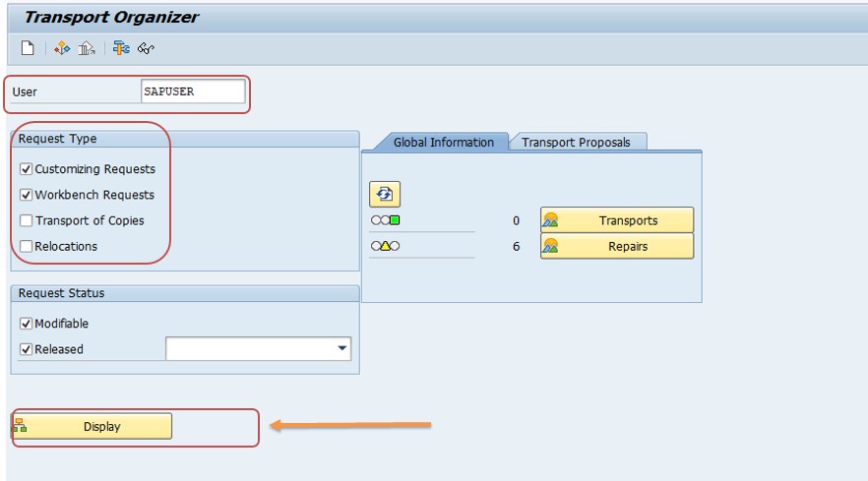Click the building with arrow toolbar icon
Screen dimensions: 868x481
pos(88,48)
